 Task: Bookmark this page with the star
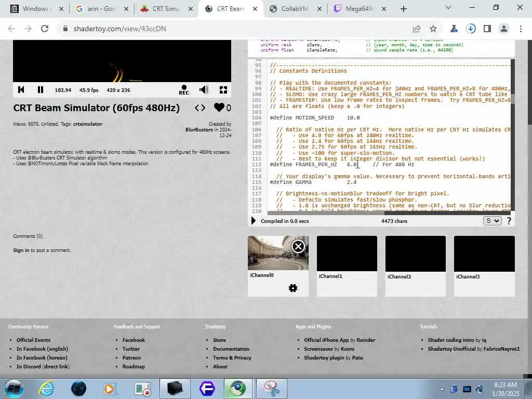click(x=433, y=29)
